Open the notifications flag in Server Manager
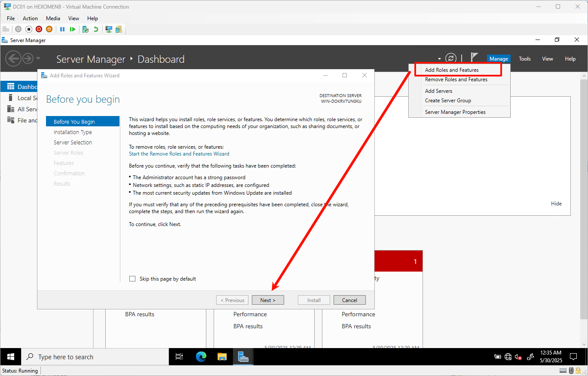 pyautogui.click(x=474, y=58)
